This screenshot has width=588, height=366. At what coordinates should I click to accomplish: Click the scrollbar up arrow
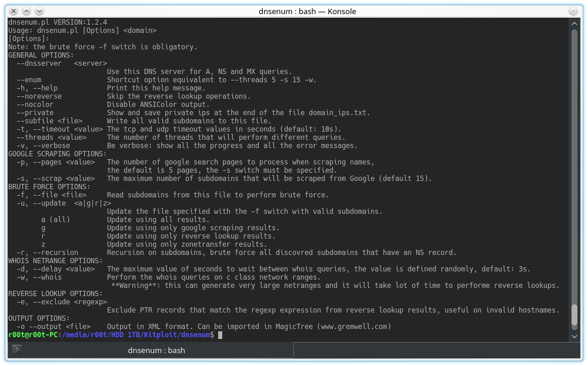click(574, 23)
